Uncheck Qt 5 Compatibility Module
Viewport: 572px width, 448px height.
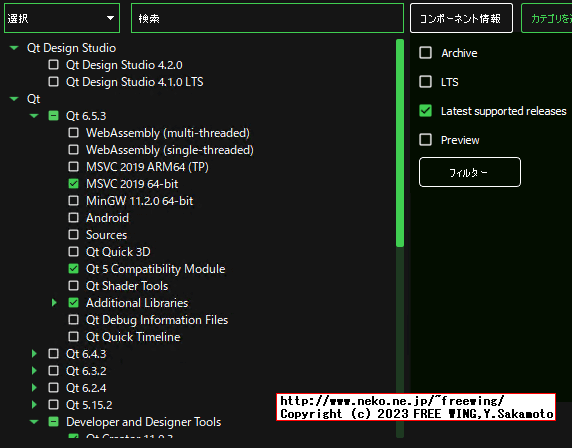click(74, 269)
